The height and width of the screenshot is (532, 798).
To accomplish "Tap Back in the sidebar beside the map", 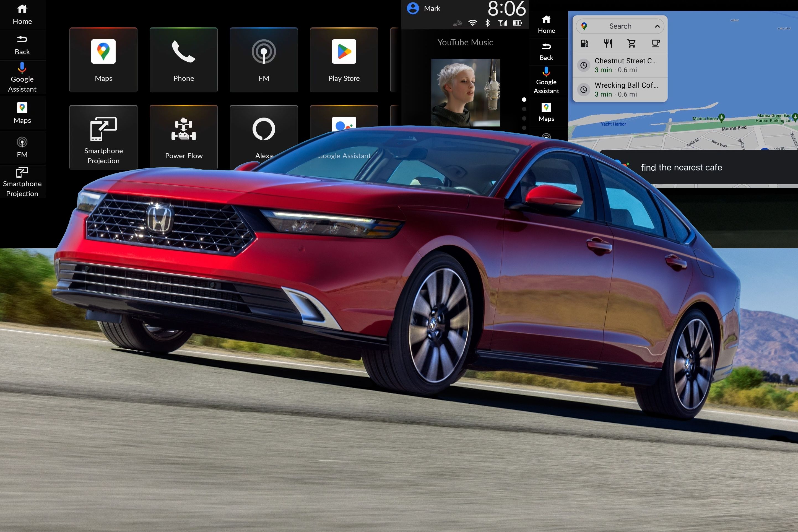I will [546, 52].
